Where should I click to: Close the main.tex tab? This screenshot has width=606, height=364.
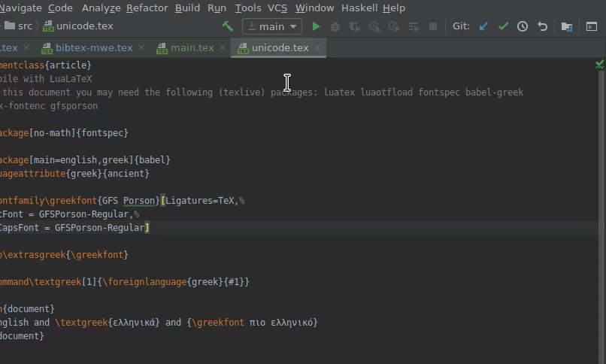tap(223, 47)
